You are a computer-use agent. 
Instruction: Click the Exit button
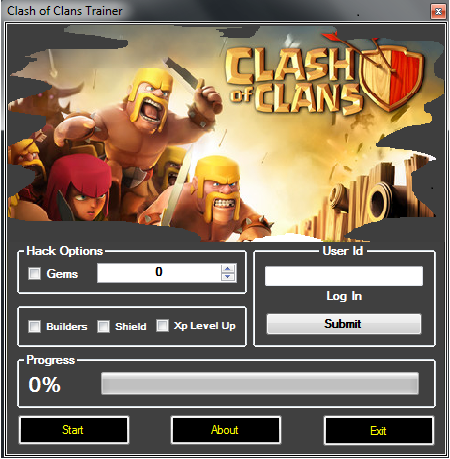coord(379,431)
